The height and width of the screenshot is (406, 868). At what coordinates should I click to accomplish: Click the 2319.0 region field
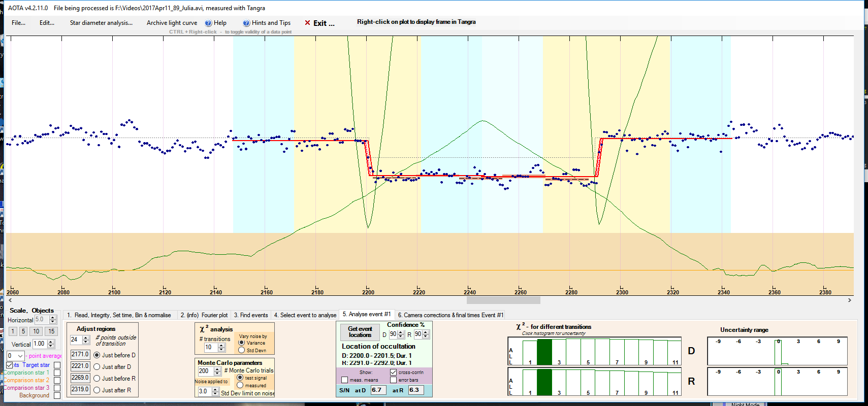tap(80, 389)
